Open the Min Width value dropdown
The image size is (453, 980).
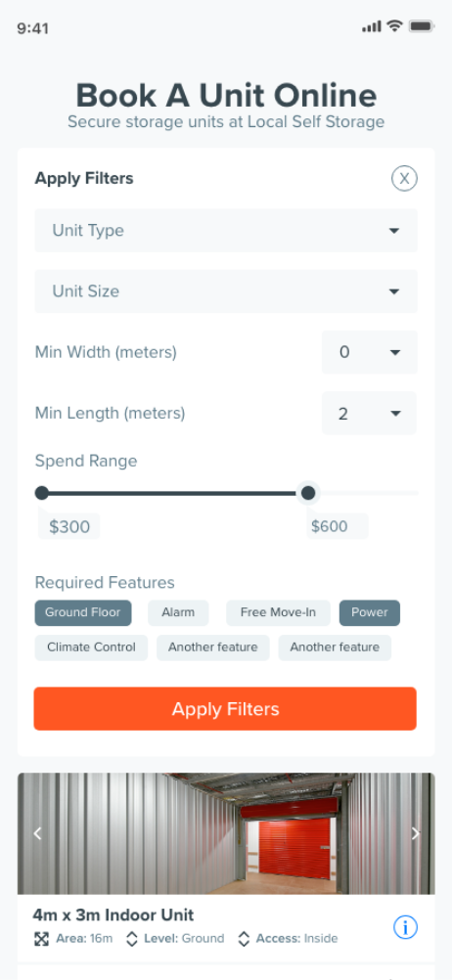[x=369, y=352]
